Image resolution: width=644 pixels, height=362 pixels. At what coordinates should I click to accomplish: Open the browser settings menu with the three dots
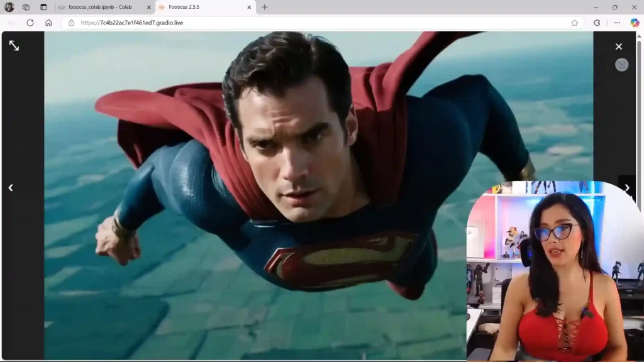(x=616, y=23)
